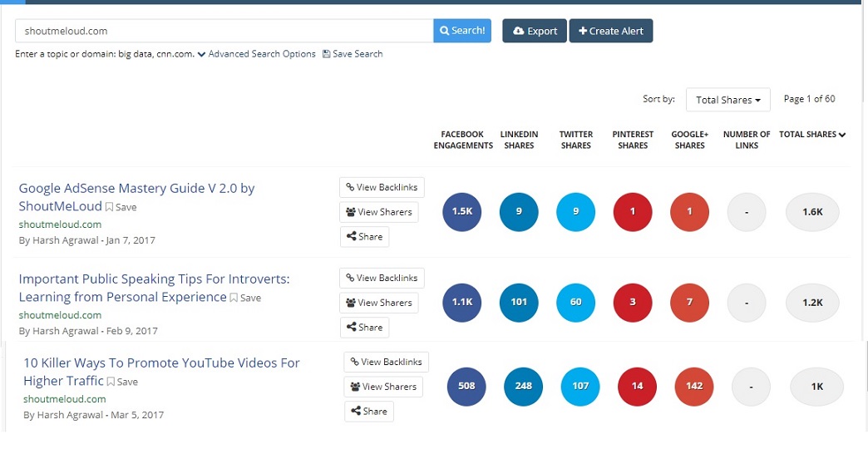Click 'By Harsh Agrawal - Mar 5, 2017'
868x464 pixels.
94,415
